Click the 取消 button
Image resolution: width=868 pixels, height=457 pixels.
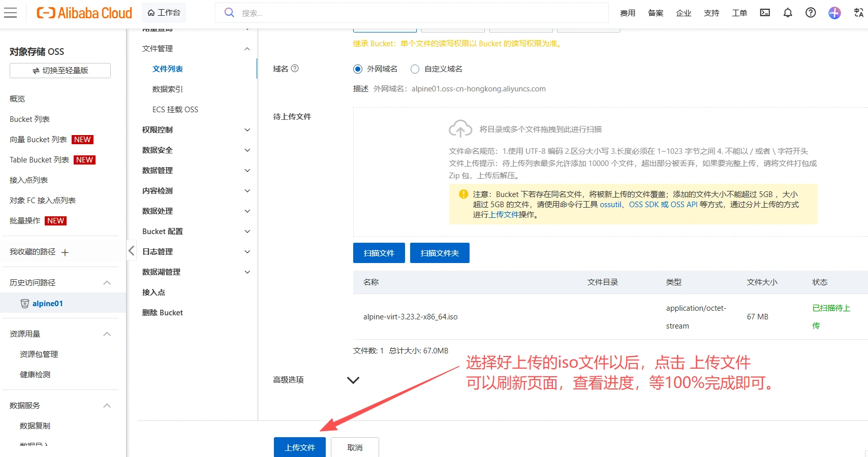click(x=355, y=447)
